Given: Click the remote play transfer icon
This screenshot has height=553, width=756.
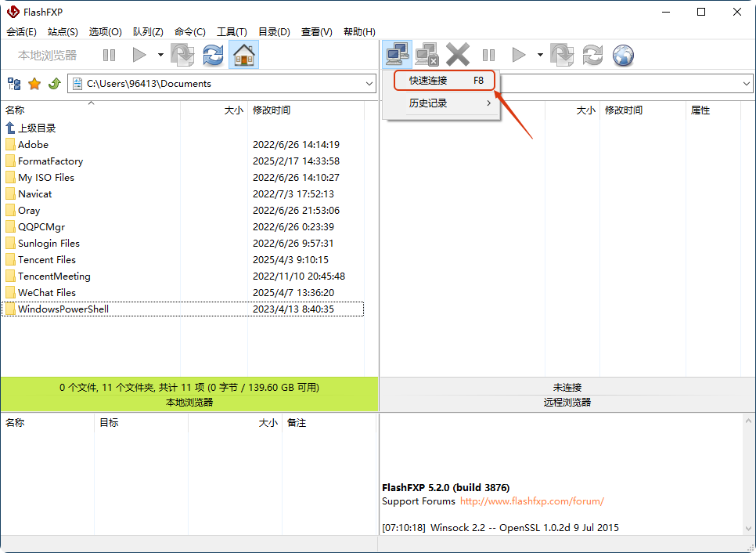Looking at the screenshot, I should tap(519, 55).
